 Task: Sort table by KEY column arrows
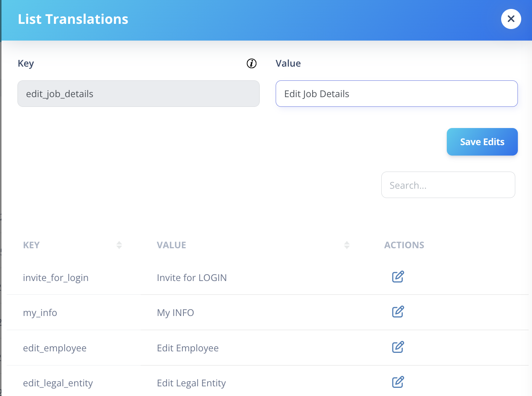pyautogui.click(x=119, y=245)
